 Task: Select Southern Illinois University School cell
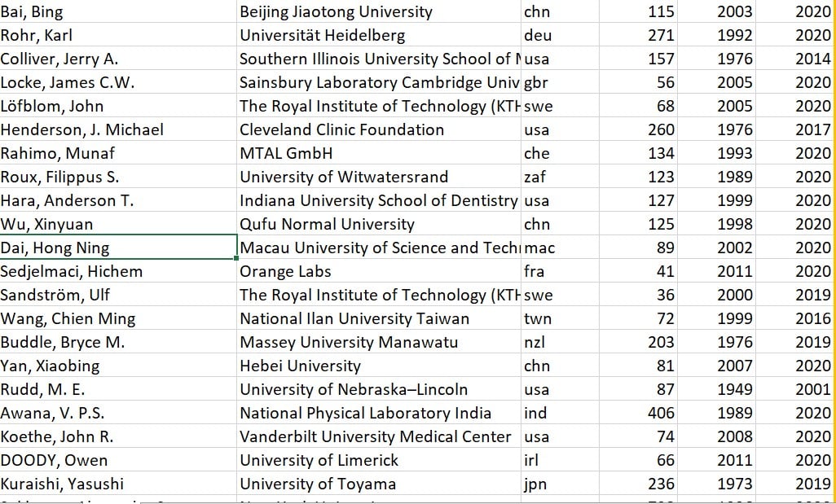[x=379, y=58]
